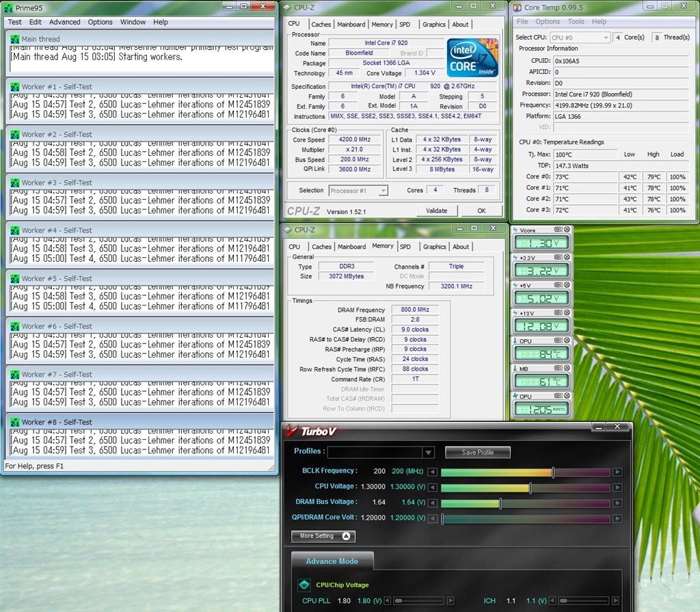Click the CPU fan RPM gadget settings icon
This screenshot has width=700, height=612.
tap(558, 396)
